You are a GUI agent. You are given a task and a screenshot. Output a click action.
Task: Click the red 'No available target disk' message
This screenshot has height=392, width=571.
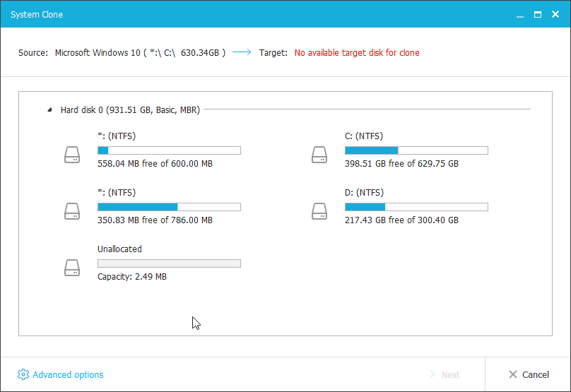[x=357, y=52]
